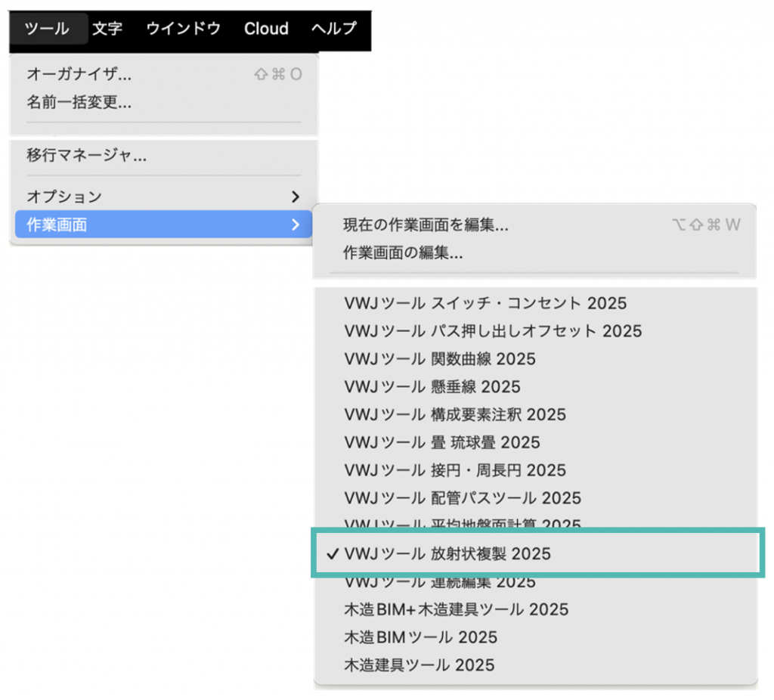
Task: Select 作業画面の編集...
Action: (535, 252)
